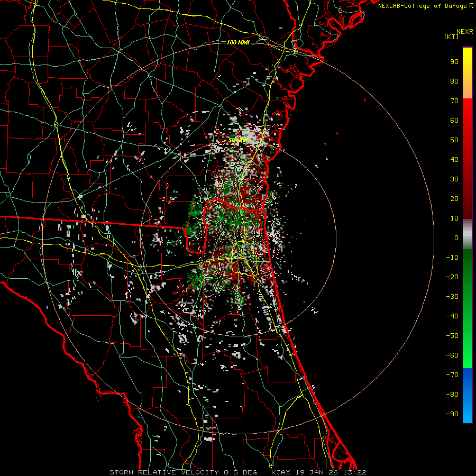476x476 pixels.
Task: Select the 30 value on velocity scale
Action: [x=454, y=179]
